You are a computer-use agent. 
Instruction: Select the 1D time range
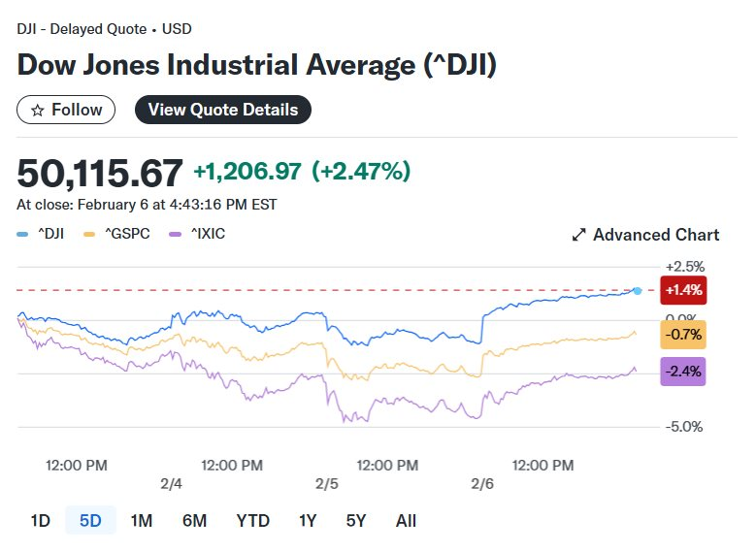point(40,521)
